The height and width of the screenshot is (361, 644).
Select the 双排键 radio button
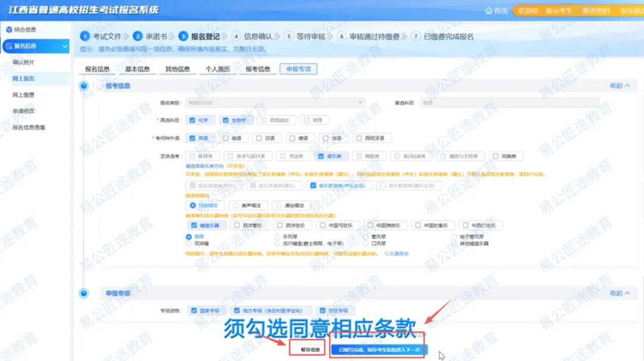coord(188,244)
